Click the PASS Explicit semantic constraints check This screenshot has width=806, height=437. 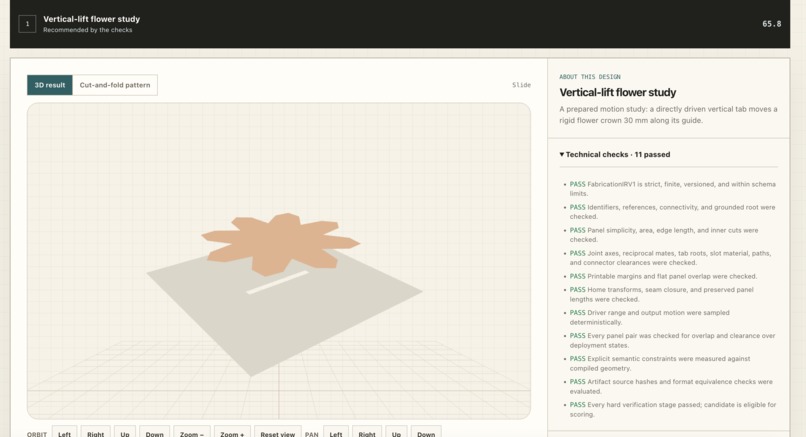pos(660,363)
